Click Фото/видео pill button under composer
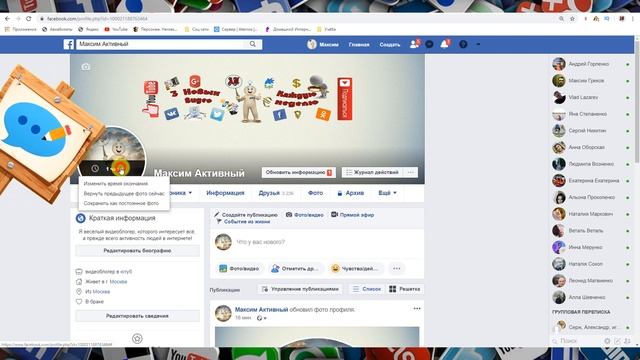The image size is (640, 360). coord(239,269)
